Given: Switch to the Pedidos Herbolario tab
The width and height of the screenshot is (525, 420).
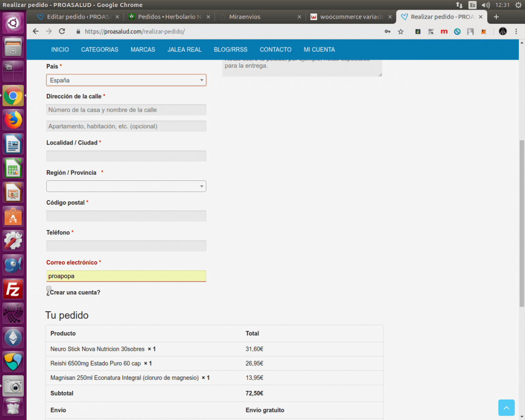Looking at the screenshot, I should pos(170,17).
